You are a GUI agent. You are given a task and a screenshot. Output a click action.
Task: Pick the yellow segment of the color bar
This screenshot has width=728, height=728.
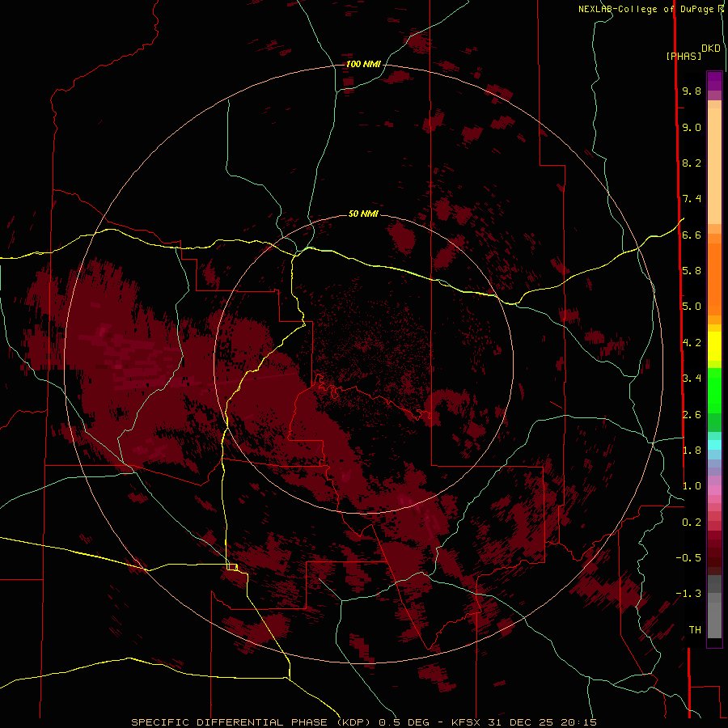[714, 346]
